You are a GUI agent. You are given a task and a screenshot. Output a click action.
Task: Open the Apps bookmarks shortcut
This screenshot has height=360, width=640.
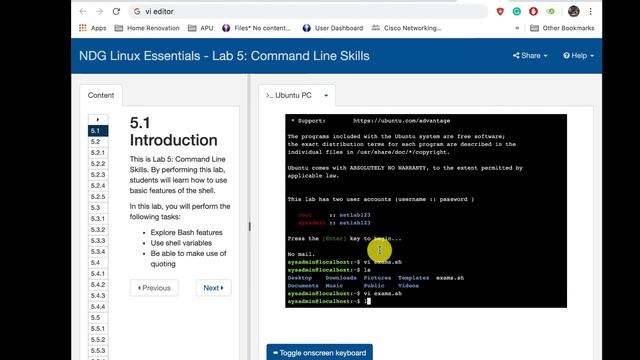click(x=93, y=28)
